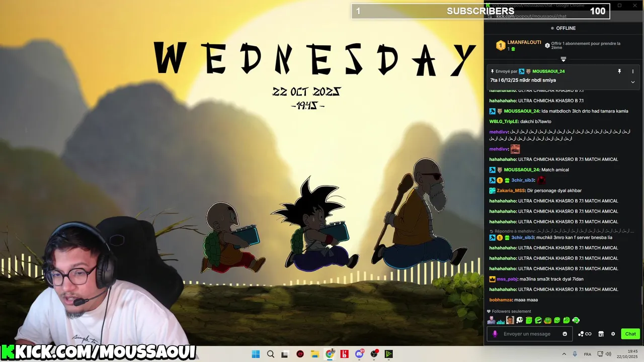
Task: Open Windows taskbar search
Action: pos(271,354)
